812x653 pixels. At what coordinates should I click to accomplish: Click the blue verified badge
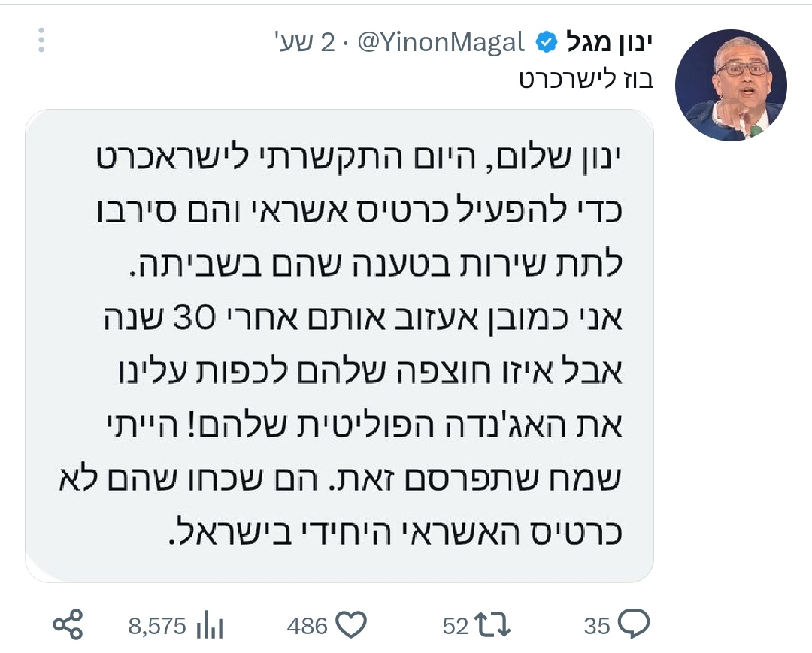click(x=546, y=43)
